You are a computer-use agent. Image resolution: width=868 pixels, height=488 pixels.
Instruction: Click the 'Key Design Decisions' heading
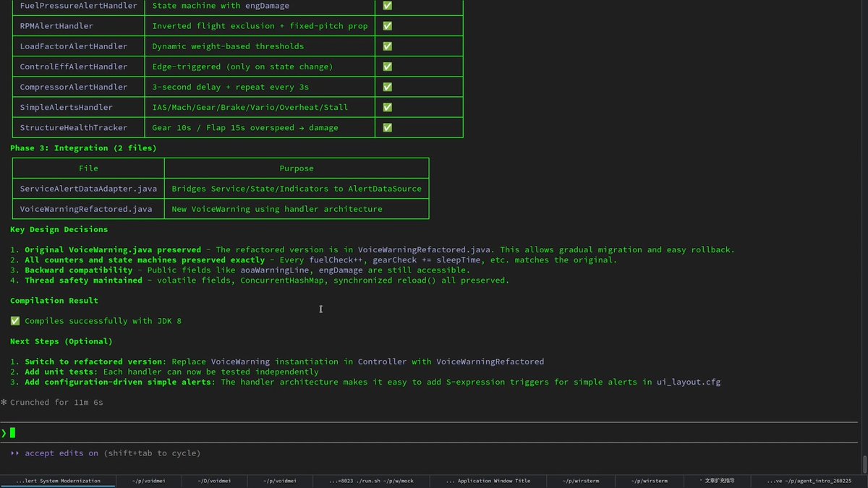(59, 229)
